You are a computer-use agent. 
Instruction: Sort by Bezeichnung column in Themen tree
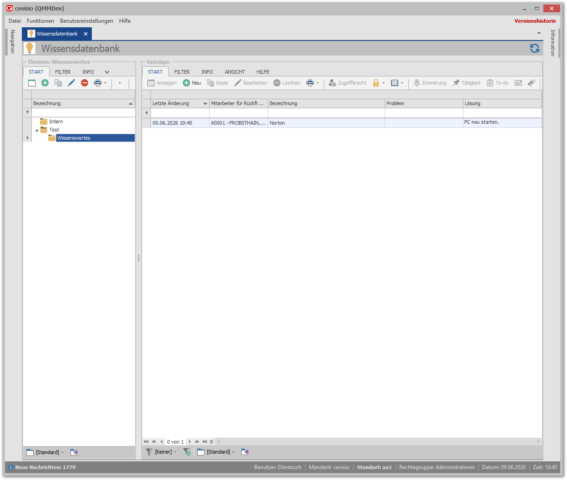[x=83, y=103]
